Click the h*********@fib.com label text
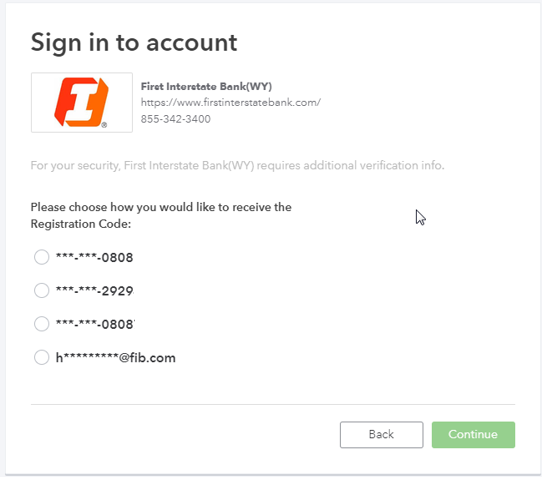Screen dimensions: 542x477 [115, 358]
